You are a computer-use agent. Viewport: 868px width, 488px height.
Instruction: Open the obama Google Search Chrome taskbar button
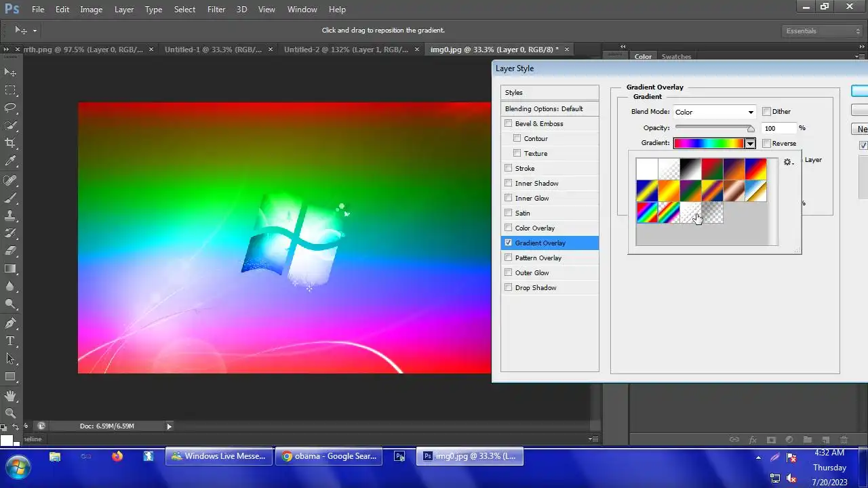330,456
